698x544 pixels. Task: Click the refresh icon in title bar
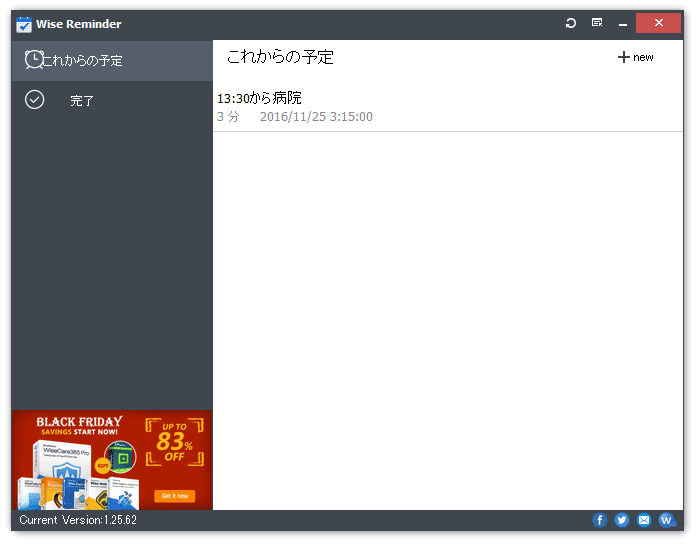click(x=571, y=23)
